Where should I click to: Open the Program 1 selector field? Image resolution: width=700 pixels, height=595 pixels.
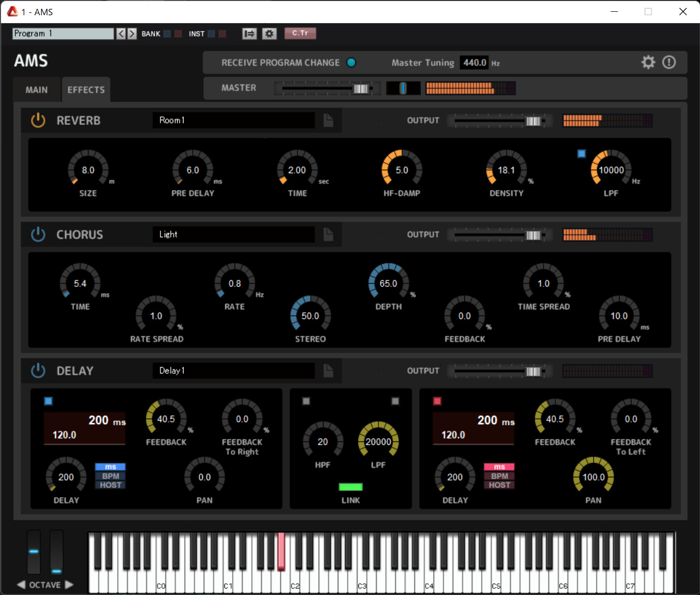click(63, 33)
